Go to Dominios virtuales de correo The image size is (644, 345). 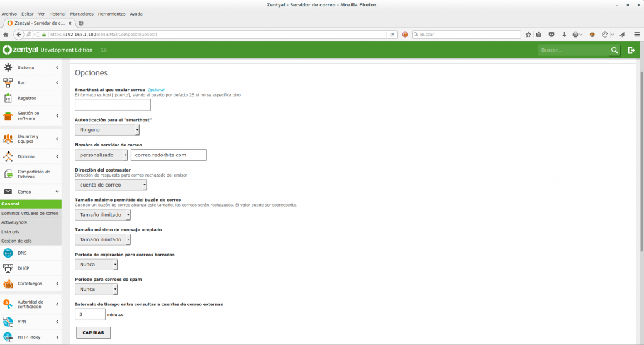tap(30, 213)
